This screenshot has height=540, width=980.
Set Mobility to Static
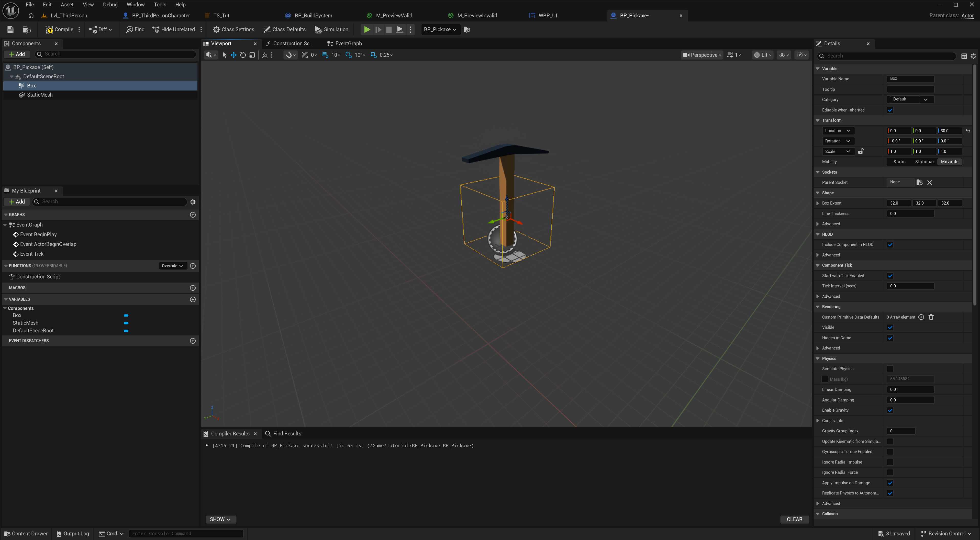point(899,162)
